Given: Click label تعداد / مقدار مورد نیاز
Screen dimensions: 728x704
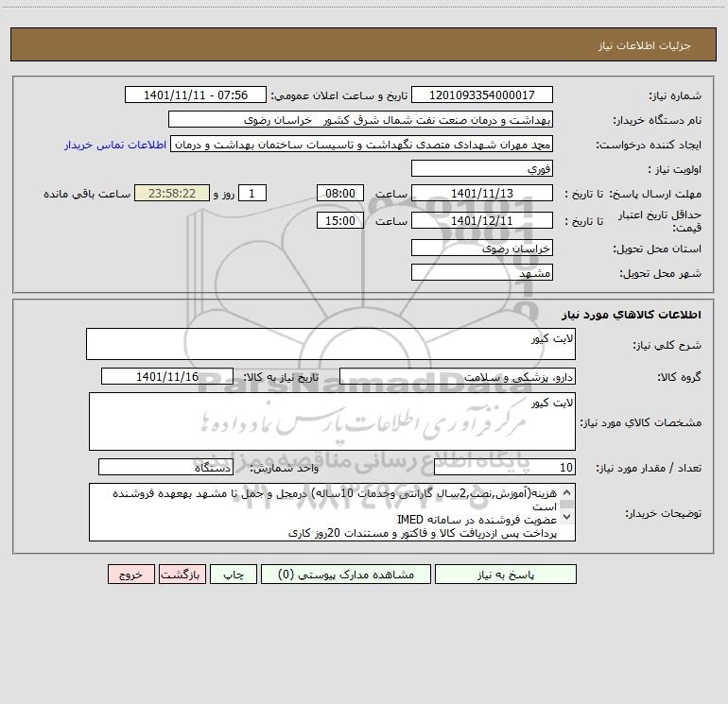Looking at the screenshot, I should (649, 469).
